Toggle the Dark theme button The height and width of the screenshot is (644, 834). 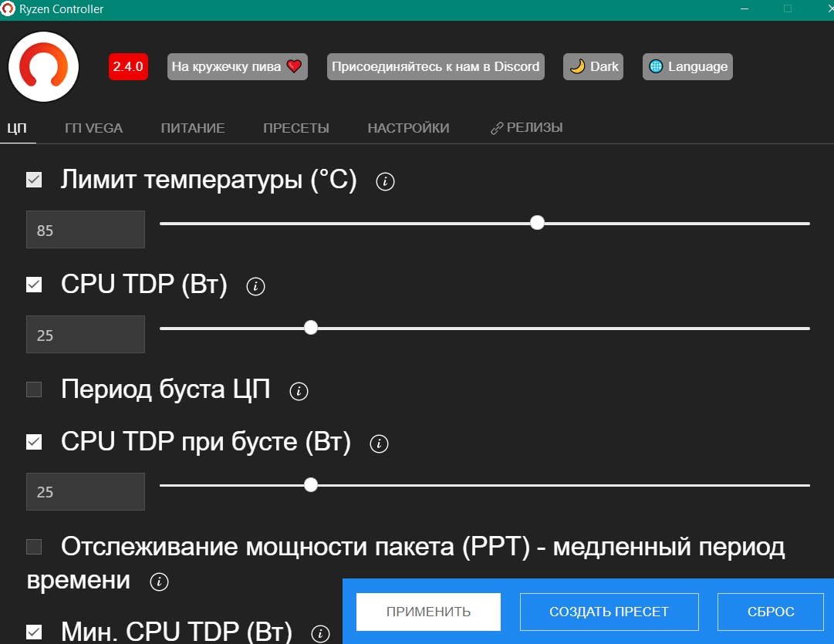tap(593, 66)
